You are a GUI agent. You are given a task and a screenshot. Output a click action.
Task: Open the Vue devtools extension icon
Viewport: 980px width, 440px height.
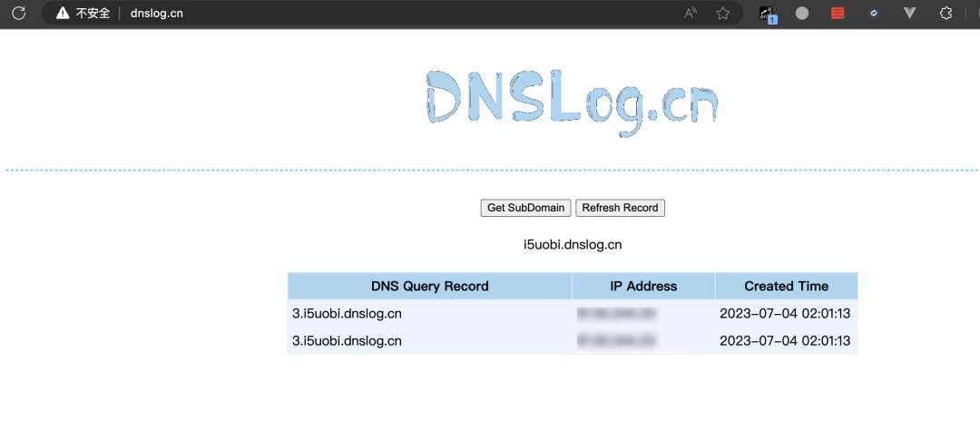click(910, 13)
